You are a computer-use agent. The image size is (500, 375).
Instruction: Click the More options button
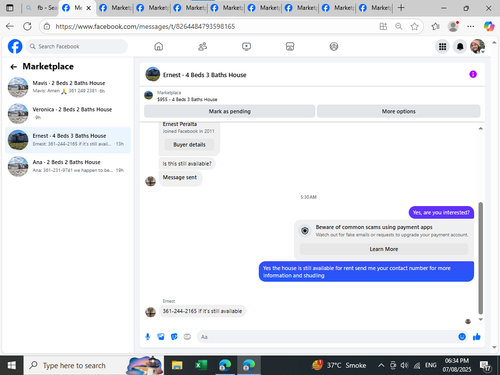(399, 111)
